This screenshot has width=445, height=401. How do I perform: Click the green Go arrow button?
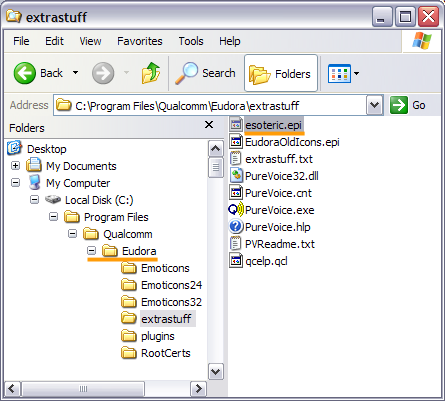[x=399, y=105]
